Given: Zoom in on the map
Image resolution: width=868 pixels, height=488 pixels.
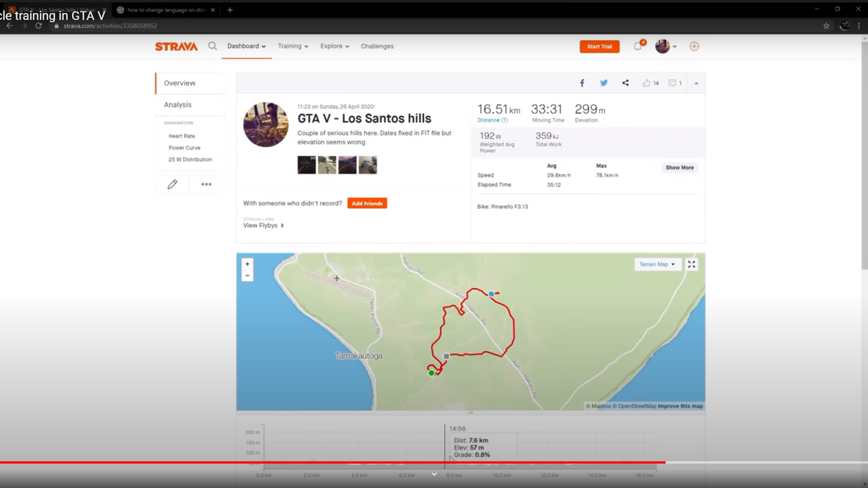Looking at the screenshot, I should point(248,264).
